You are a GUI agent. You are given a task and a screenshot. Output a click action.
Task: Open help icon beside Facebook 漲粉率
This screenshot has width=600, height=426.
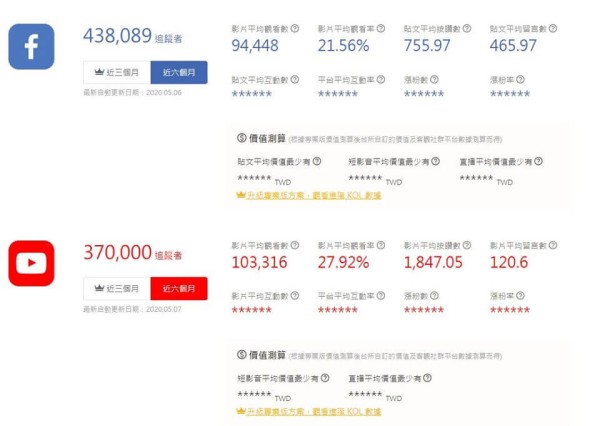click(520, 80)
